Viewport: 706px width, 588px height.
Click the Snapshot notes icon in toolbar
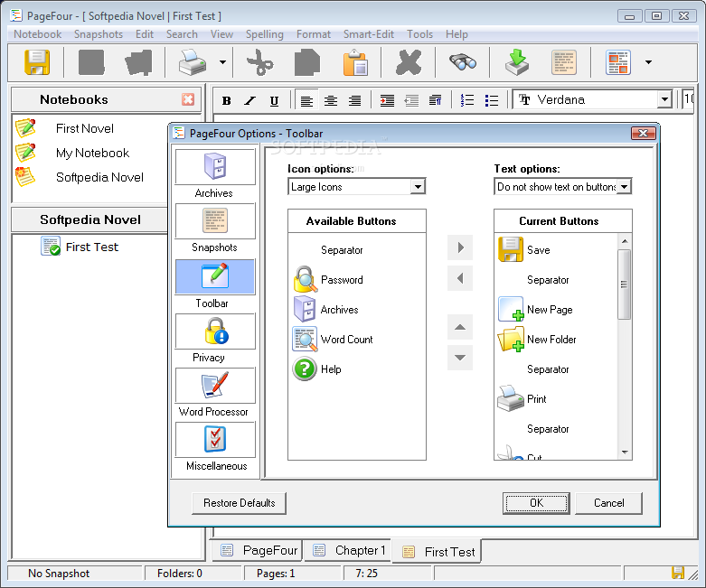coord(564,62)
